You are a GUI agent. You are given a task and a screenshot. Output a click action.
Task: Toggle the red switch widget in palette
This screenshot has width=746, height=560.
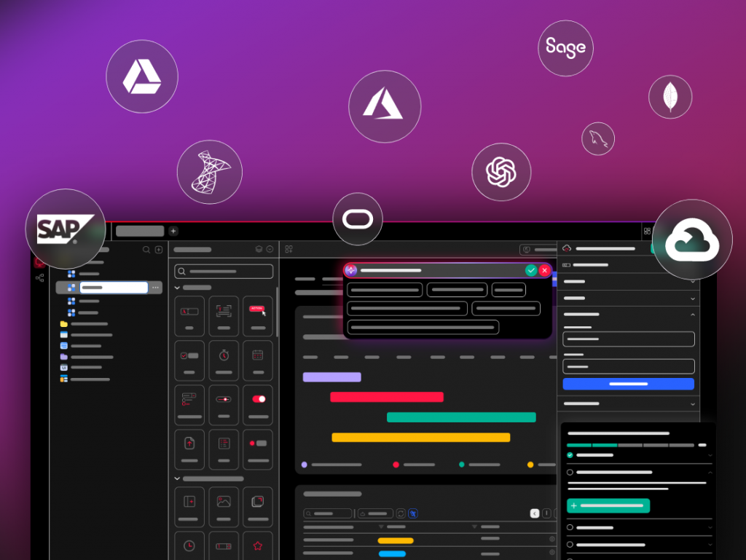click(x=258, y=399)
